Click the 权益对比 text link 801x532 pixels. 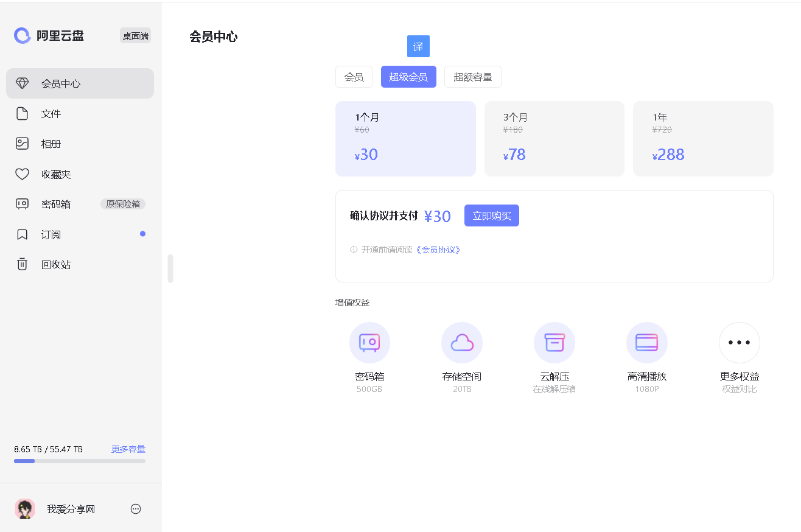tap(740, 389)
